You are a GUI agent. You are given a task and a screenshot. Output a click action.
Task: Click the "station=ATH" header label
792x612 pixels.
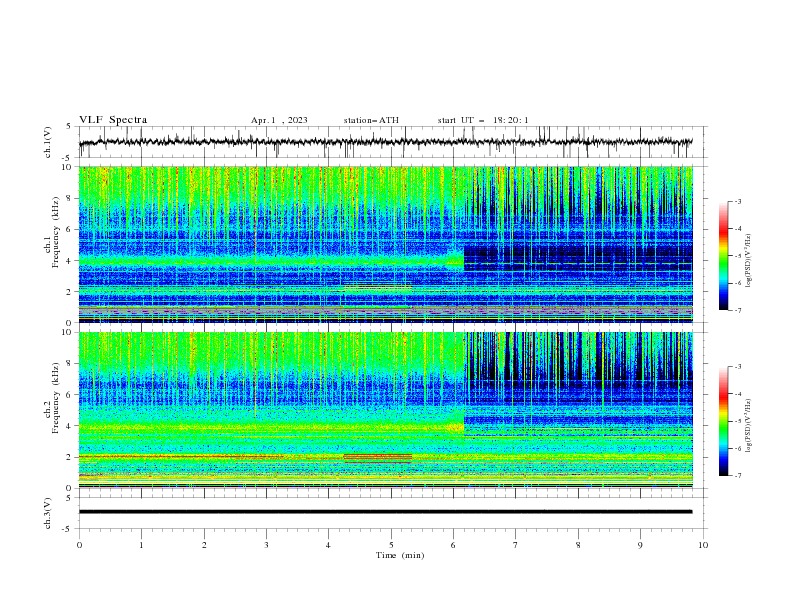[x=371, y=120]
